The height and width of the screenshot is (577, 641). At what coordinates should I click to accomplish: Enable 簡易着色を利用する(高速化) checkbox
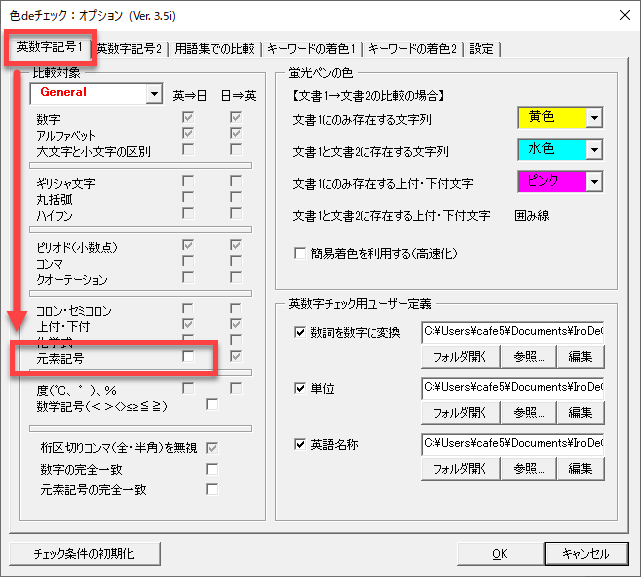300,254
